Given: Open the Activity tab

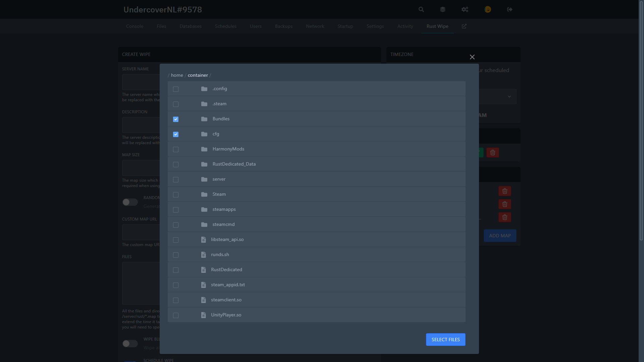Looking at the screenshot, I should point(405,26).
